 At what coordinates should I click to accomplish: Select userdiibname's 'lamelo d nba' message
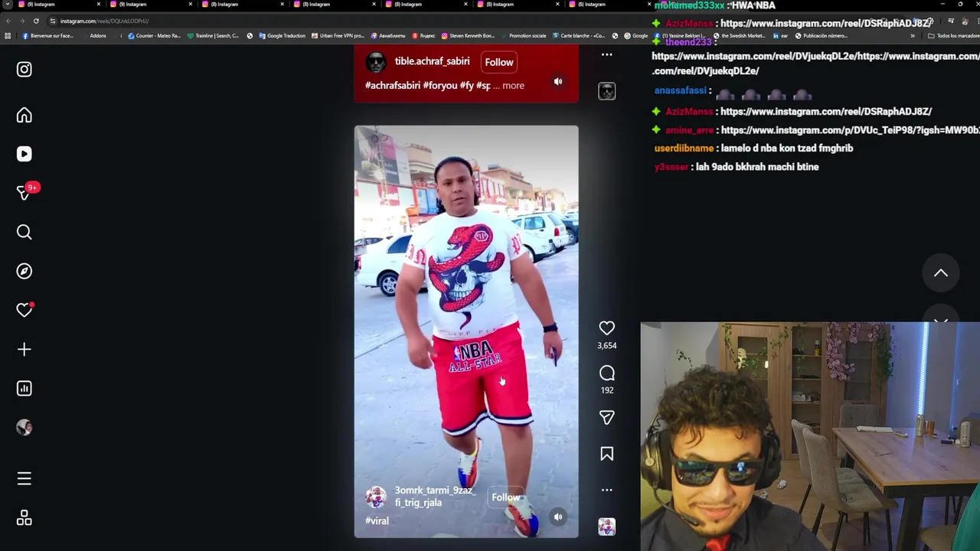(x=786, y=148)
